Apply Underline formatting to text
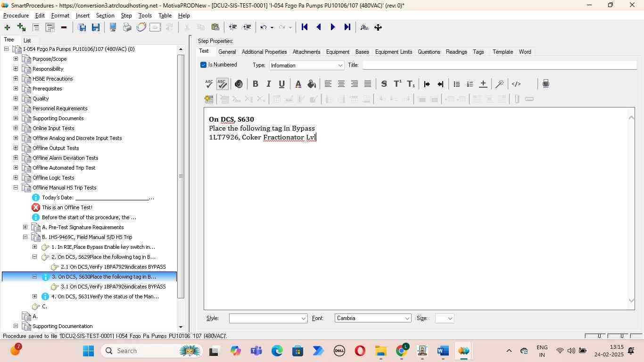644x362 pixels. pyautogui.click(x=281, y=84)
